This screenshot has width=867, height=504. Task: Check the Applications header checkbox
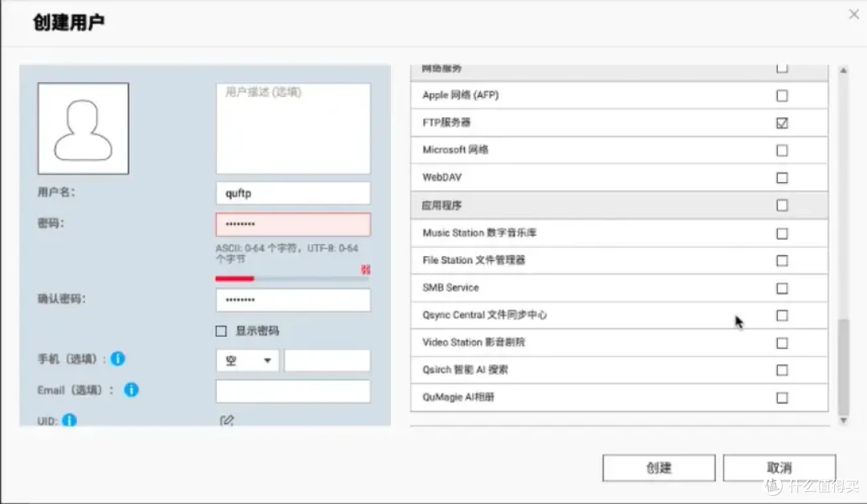(782, 205)
